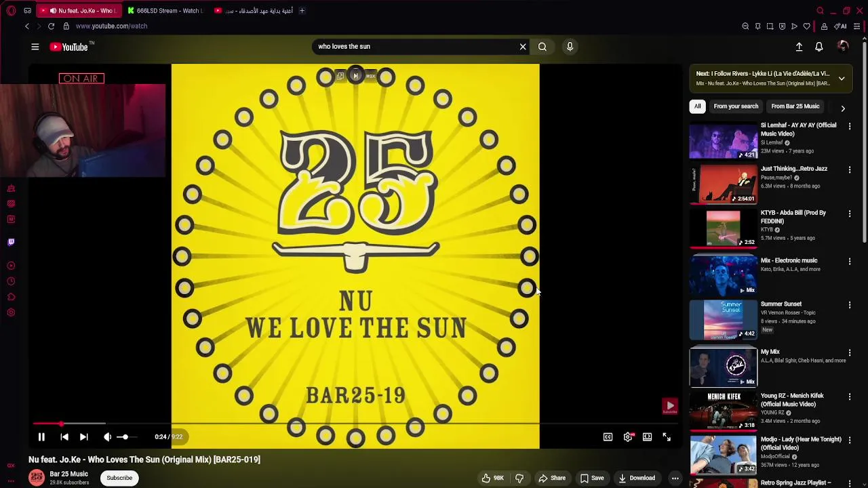This screenshot has width=868, height=488.
Task: Toggle theater mode on player
Action: (648, 437)
